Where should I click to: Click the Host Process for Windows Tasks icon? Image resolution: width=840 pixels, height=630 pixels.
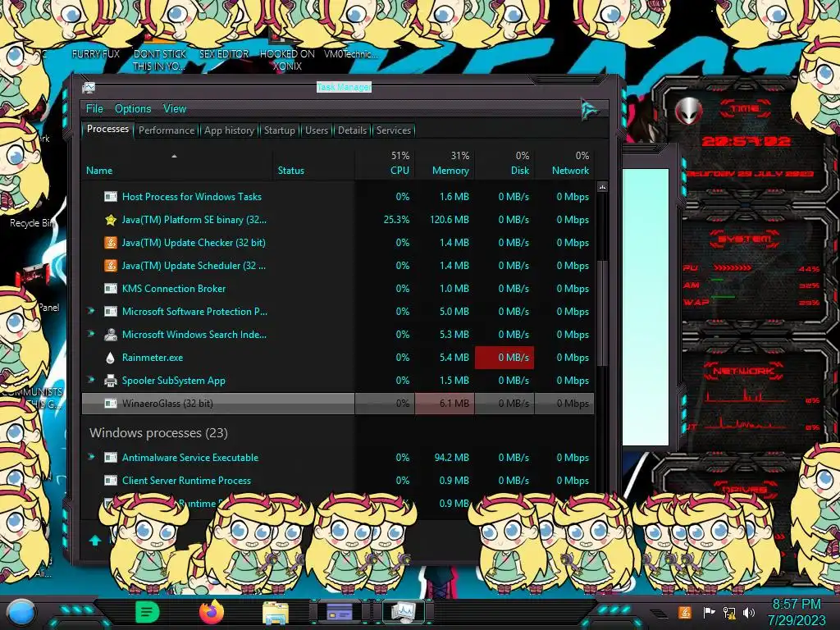coord(111,197)
